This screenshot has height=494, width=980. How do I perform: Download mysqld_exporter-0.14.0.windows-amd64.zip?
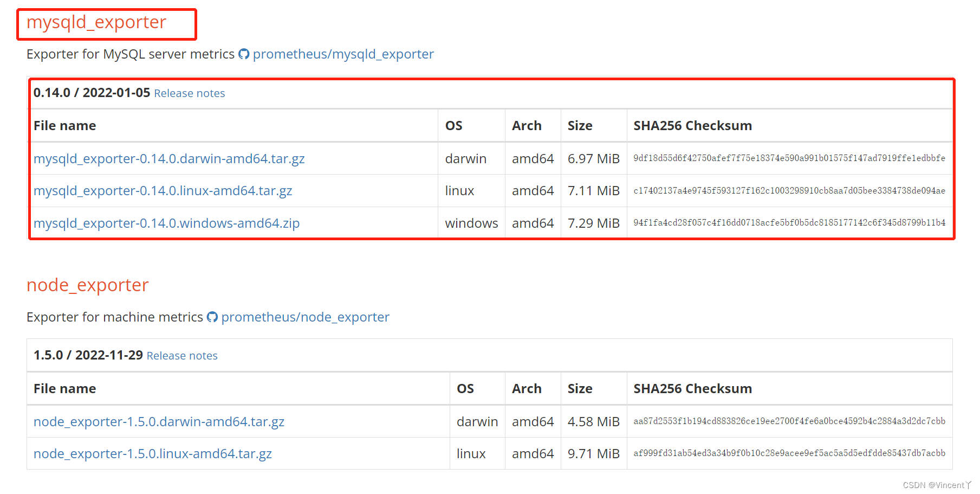pyautogui.click(x=166, y=223)
